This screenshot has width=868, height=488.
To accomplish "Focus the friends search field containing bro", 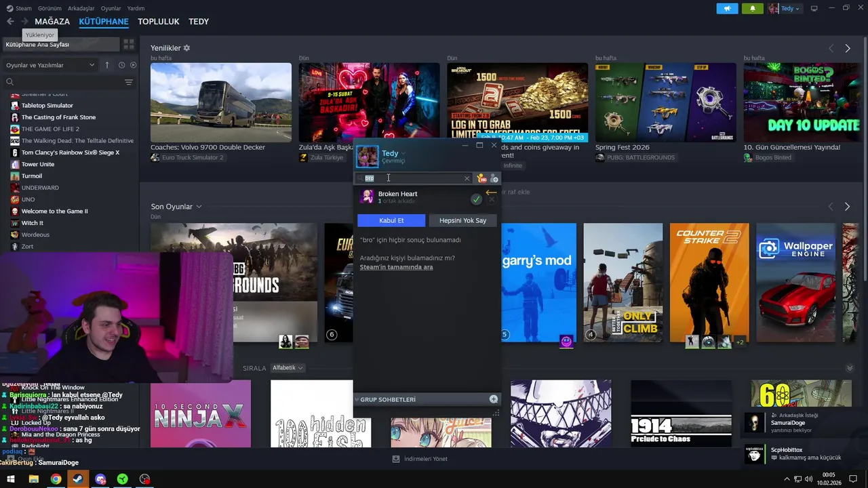I will [413, 178].
